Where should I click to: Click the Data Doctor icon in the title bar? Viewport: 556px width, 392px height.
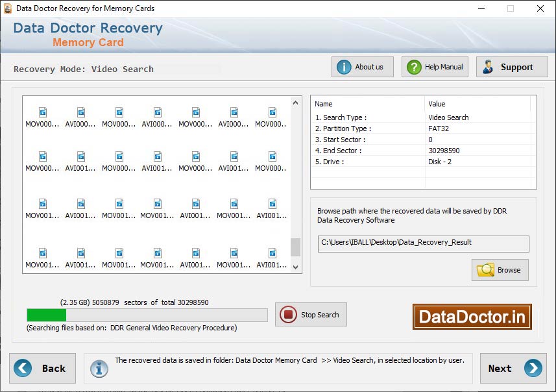tap(8, 8)
